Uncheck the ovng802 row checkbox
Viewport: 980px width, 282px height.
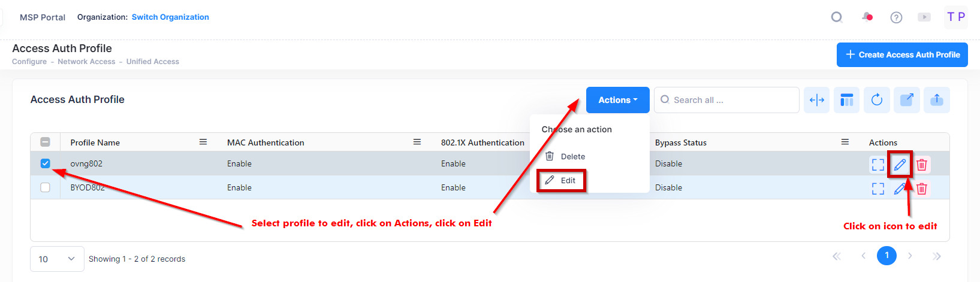pos(46,163)
